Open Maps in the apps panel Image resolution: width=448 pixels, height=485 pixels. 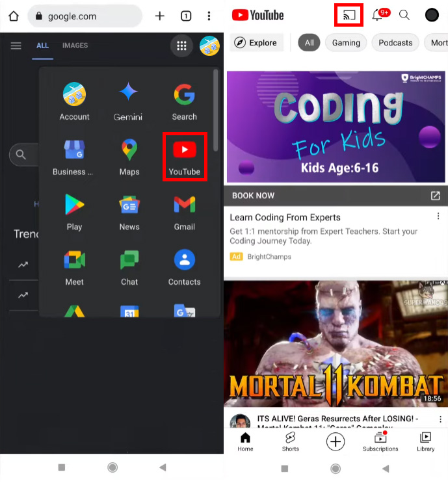(x=129, y=157)
